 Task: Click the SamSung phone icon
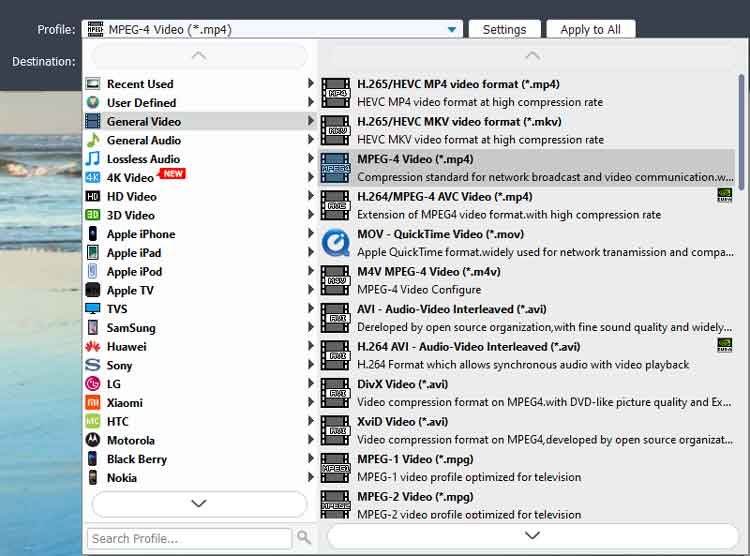pos(93,327)
